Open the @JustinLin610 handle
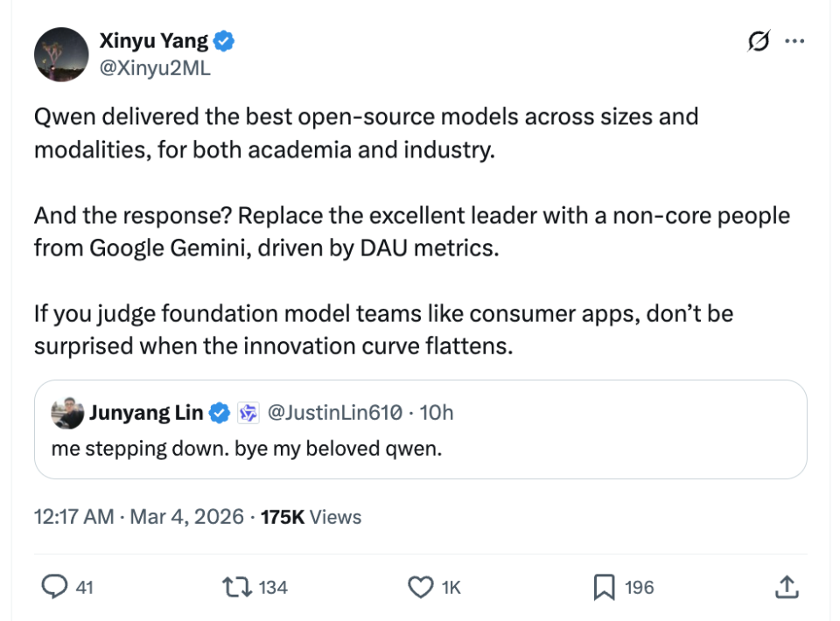This screenshot has height=621, width=840. pyautogui.click(x=335, y=413)
